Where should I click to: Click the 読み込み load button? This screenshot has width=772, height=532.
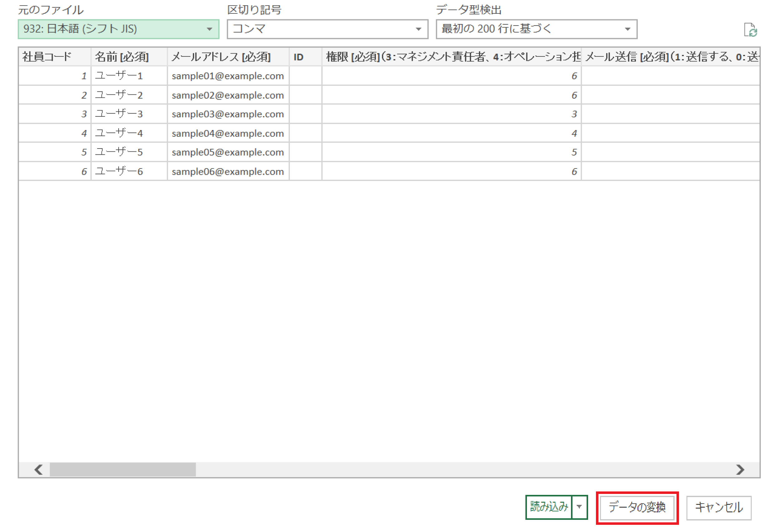(x=549, y=507)
